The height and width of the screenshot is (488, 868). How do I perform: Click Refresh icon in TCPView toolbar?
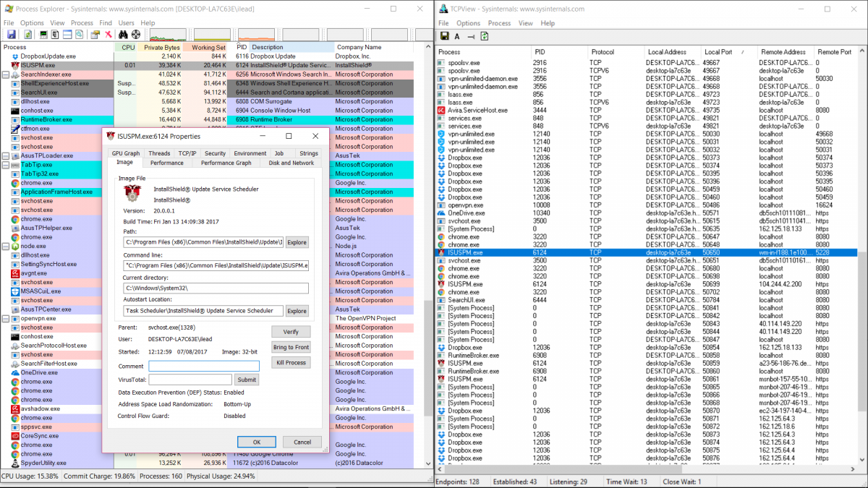pyautogui.click(x=485, y=35)
